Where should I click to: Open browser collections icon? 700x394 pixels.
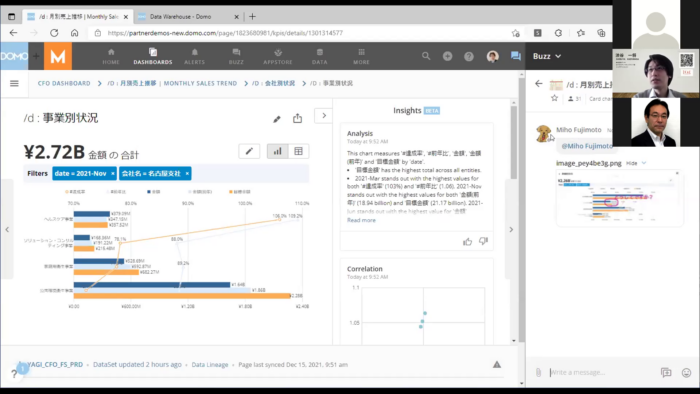pyautogui.click(x=601, y=33)
